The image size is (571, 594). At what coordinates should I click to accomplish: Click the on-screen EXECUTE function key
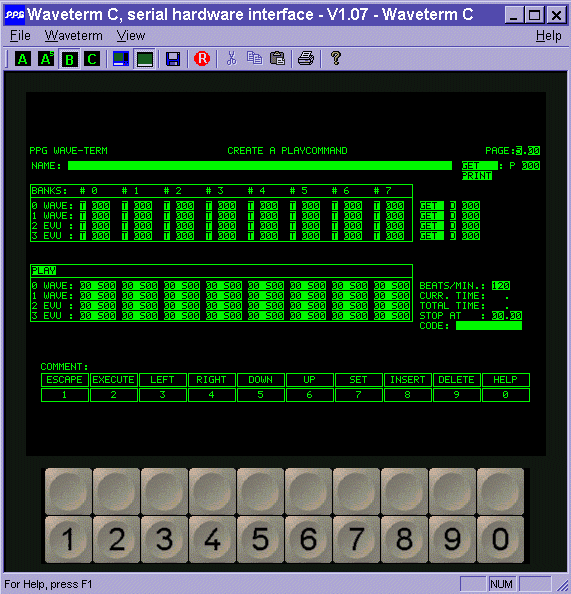(114, 380)
